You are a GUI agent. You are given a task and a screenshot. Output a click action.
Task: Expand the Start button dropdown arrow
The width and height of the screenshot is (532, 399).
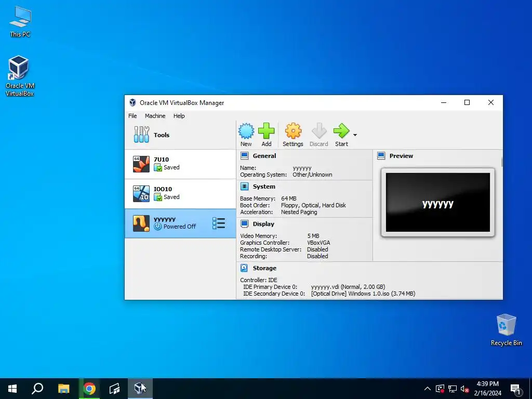tap(355, 135)
